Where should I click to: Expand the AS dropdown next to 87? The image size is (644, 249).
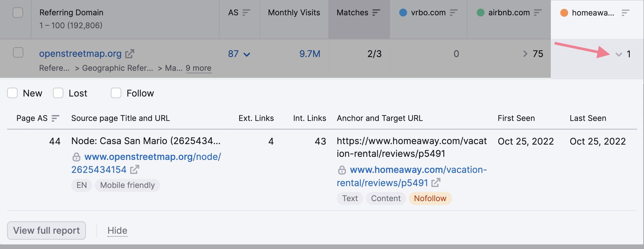tap(247, 54)
